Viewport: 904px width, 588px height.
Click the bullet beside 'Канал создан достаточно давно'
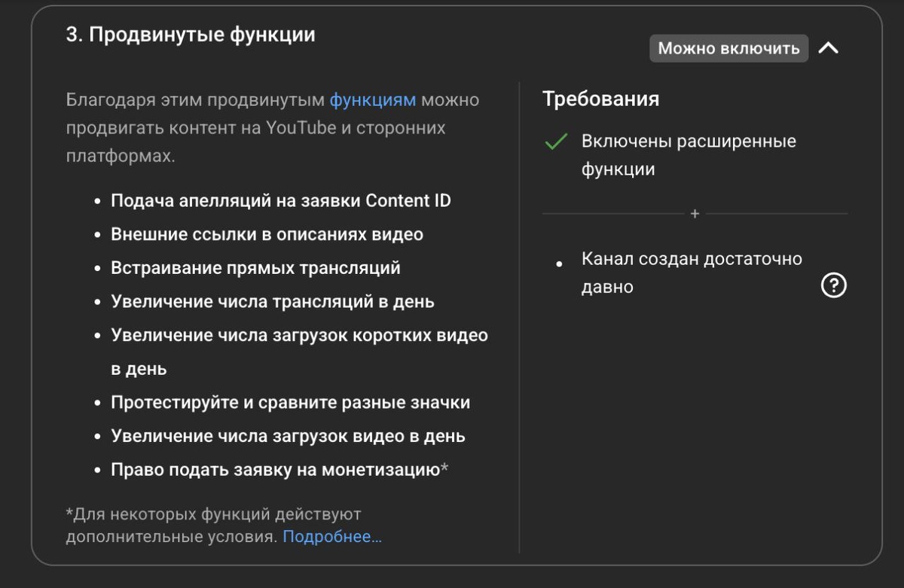click(558, 264)
